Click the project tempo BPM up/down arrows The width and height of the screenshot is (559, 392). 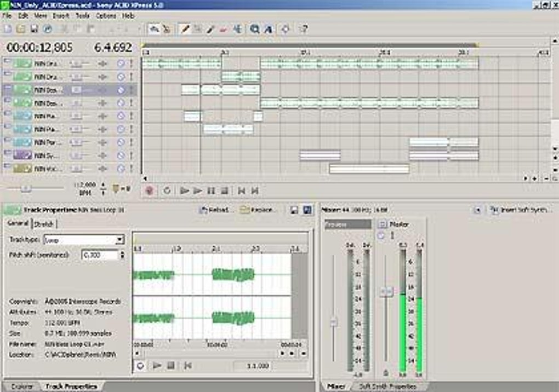coord(102,190)
